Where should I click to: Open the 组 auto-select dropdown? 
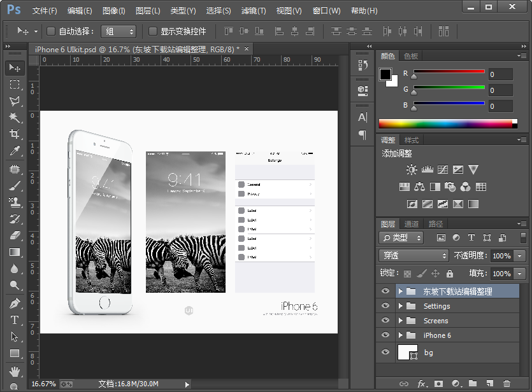(x=119, y=31)
